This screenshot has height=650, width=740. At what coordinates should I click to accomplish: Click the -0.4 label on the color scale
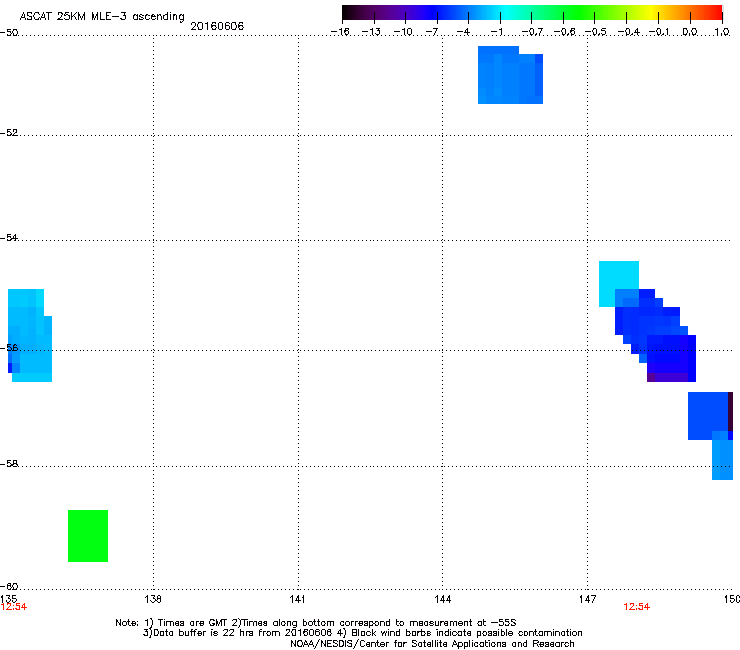click(x=629, y=32)
